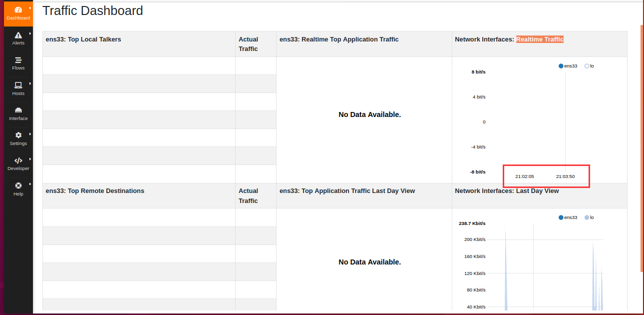Click the Hosts label in sidebar
Screen dimensions: 644x315
(18, 93)
